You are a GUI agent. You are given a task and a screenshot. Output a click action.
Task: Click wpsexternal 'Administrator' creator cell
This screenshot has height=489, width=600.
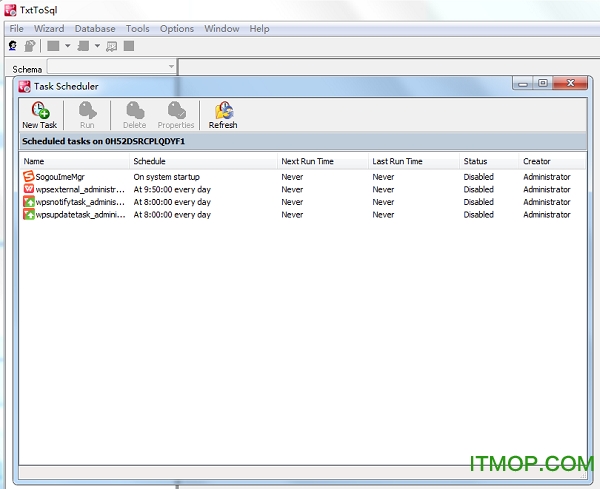[547, 189]
